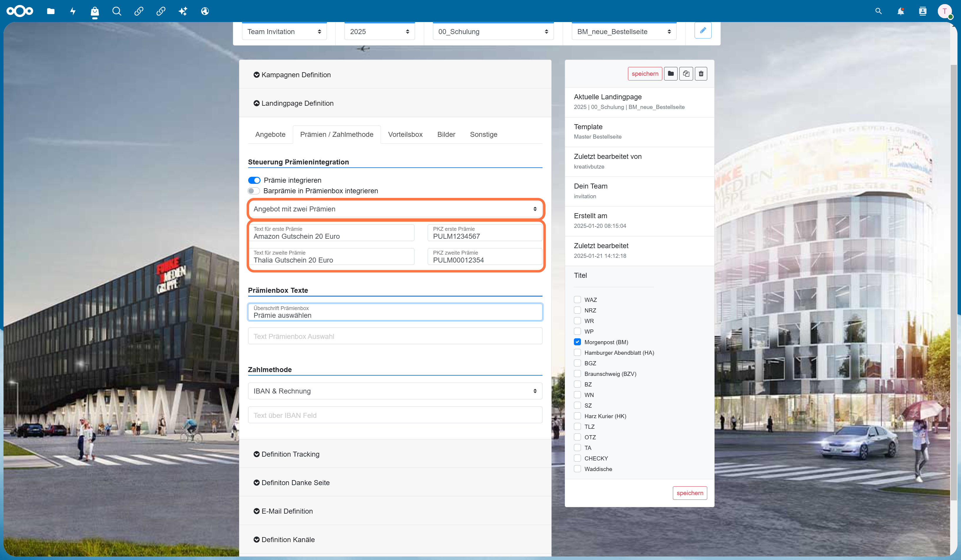
Task: Check the Hamburger Abendblatt (HA) checkbox
Action: click(577, 353)
